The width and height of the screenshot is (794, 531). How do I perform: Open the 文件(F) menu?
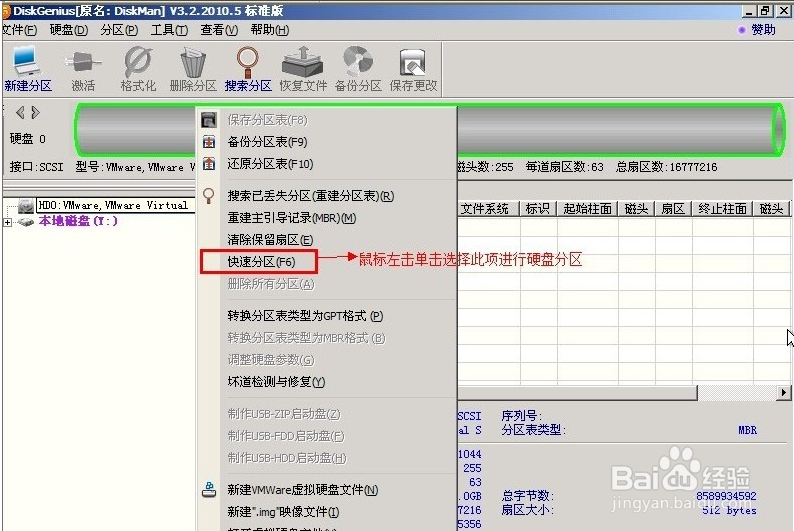pos(19,30)
